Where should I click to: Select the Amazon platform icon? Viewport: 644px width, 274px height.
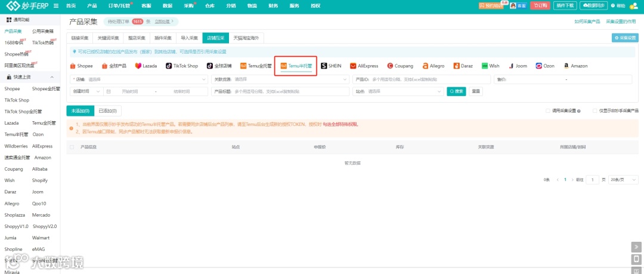(566, 66)
